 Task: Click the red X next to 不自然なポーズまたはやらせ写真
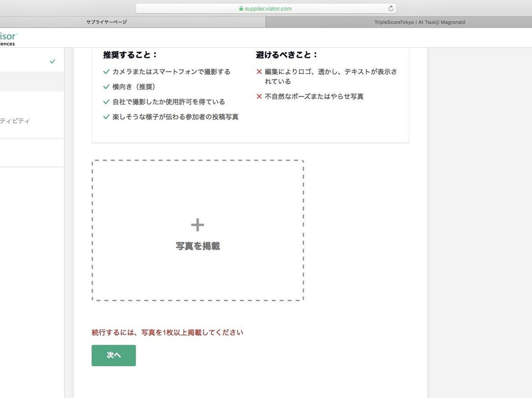[259, 97]
